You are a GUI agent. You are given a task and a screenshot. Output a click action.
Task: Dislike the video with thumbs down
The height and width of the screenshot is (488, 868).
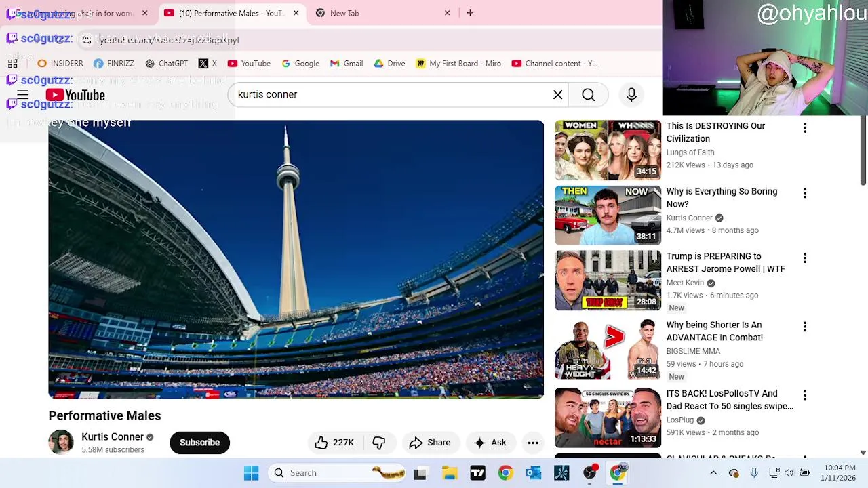379,443
